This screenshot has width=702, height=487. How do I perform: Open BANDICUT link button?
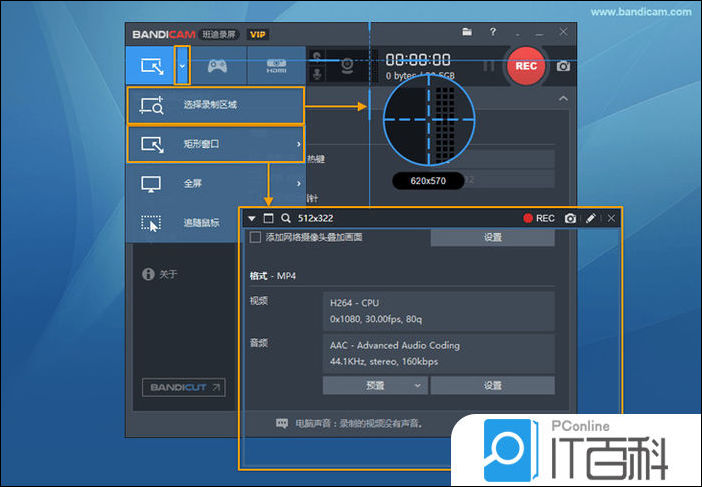[184, 387]
